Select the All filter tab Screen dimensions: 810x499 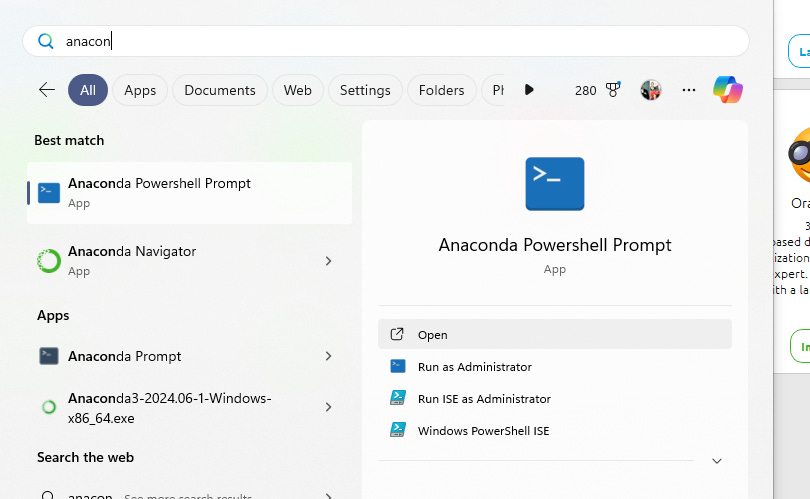pyautogui.click(x=88, y=90)
